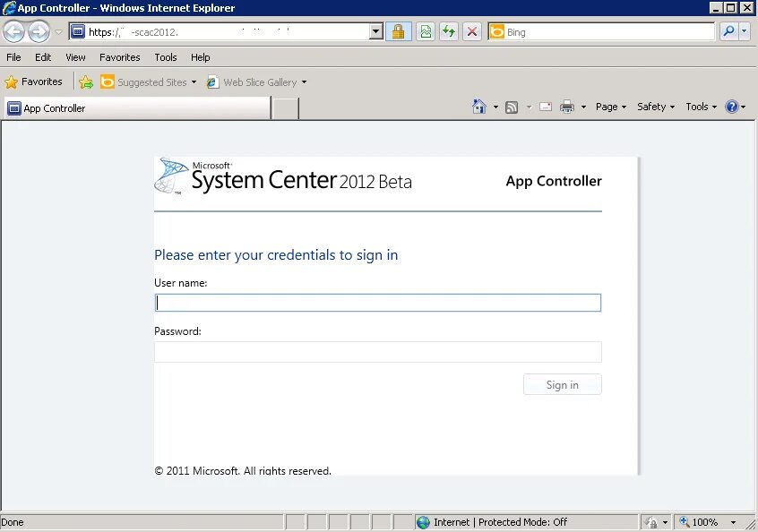
Task: Stop loading with the red X icon
Action: tap(472, 32)
